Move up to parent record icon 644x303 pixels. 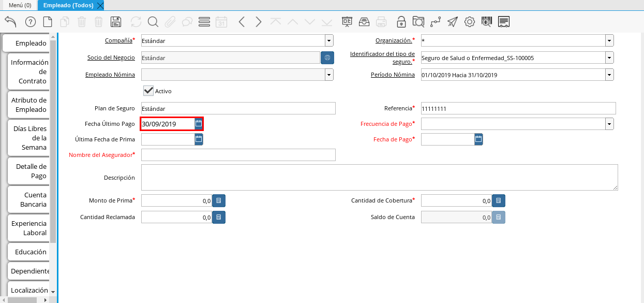(x=293, y=22)
